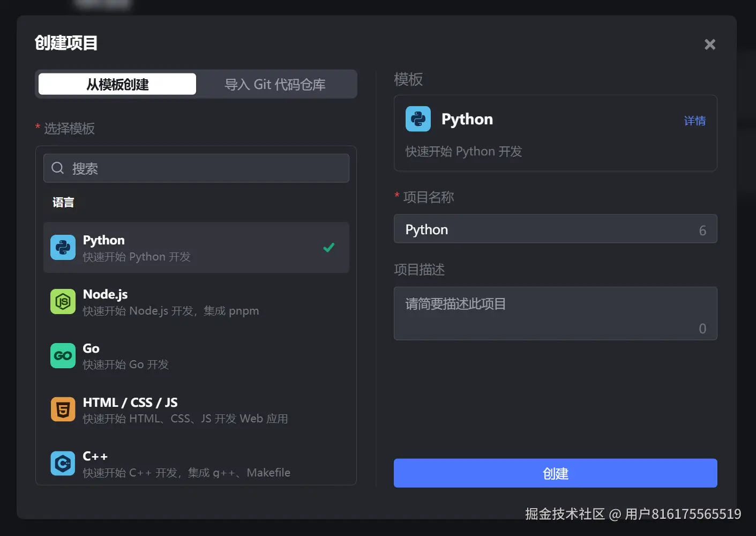756x536 pixels.
Task: Click the 项目描述 label
Action: pos(420,270)
